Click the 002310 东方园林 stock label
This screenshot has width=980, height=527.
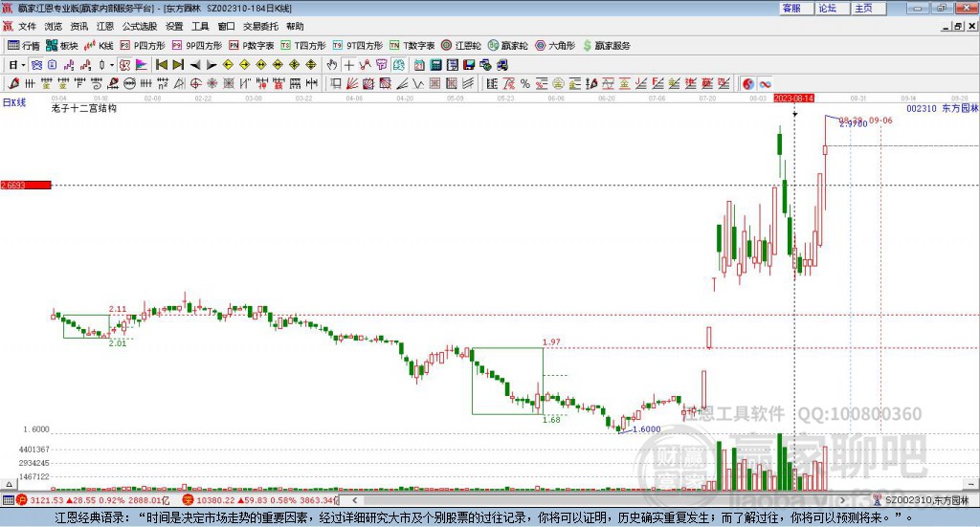point(942,108)
